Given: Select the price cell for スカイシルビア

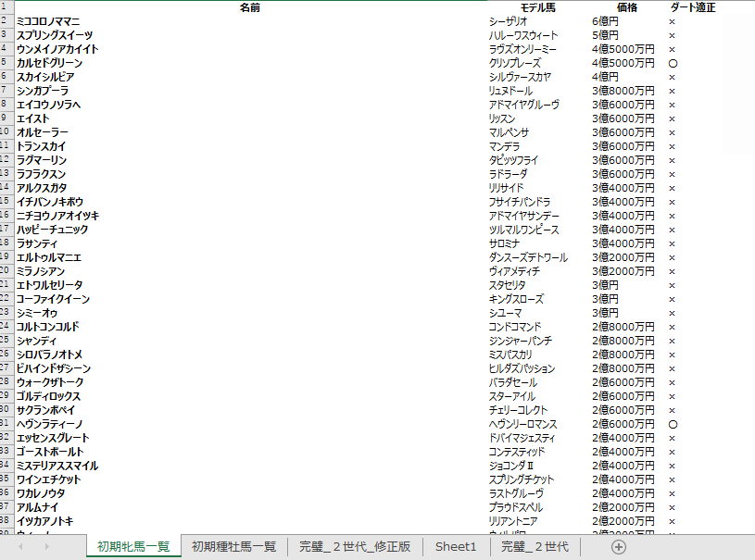Looking at the screenshot, I should pos(627,77).
